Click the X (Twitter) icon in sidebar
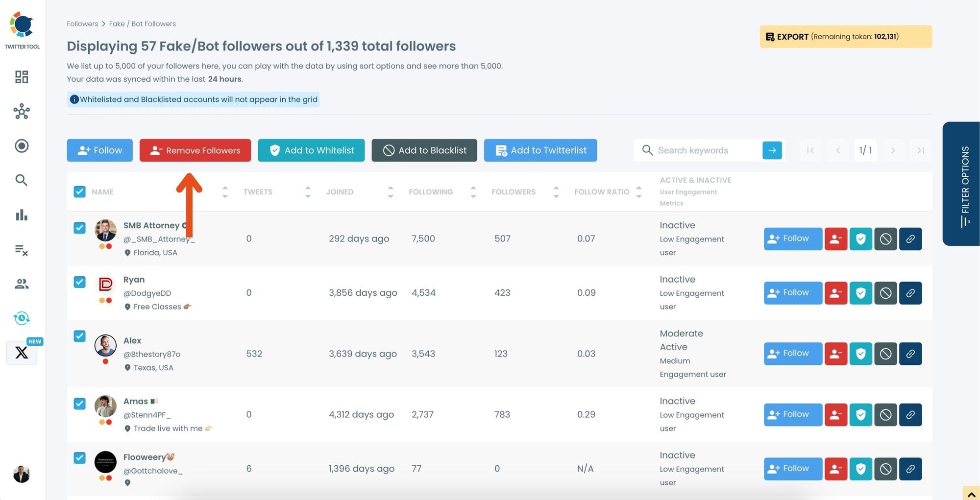This screenshot has height=500, width=980. coord(22,353)
